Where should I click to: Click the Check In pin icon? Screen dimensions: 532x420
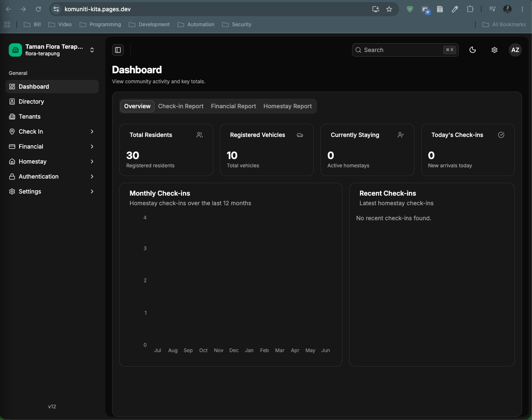click(12, 132)
